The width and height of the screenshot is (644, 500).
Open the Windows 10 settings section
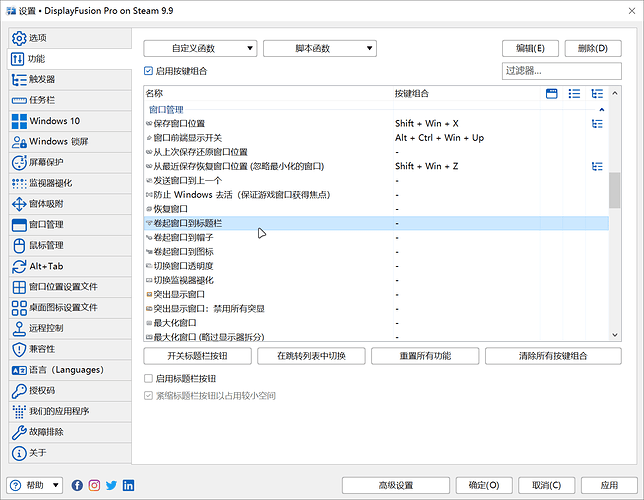70,121
